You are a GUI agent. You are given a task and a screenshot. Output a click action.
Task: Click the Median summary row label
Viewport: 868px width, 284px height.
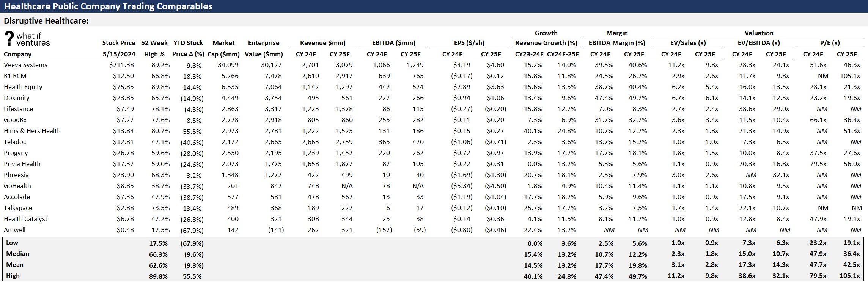pos(17,254)
